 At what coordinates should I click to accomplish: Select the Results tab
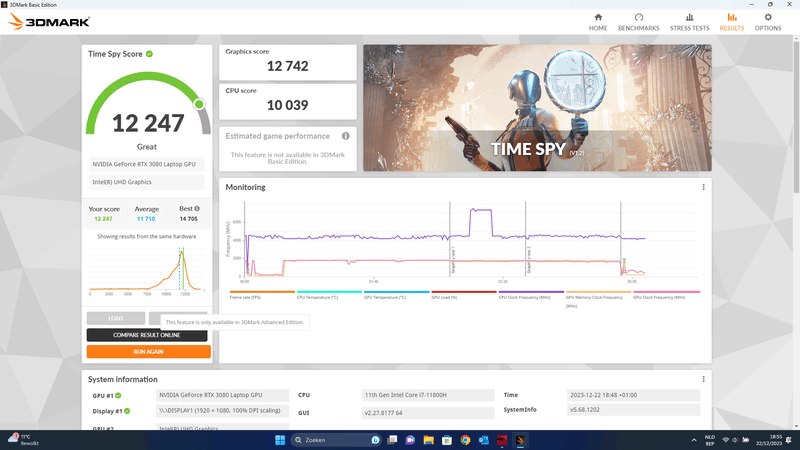coord(732,22)
